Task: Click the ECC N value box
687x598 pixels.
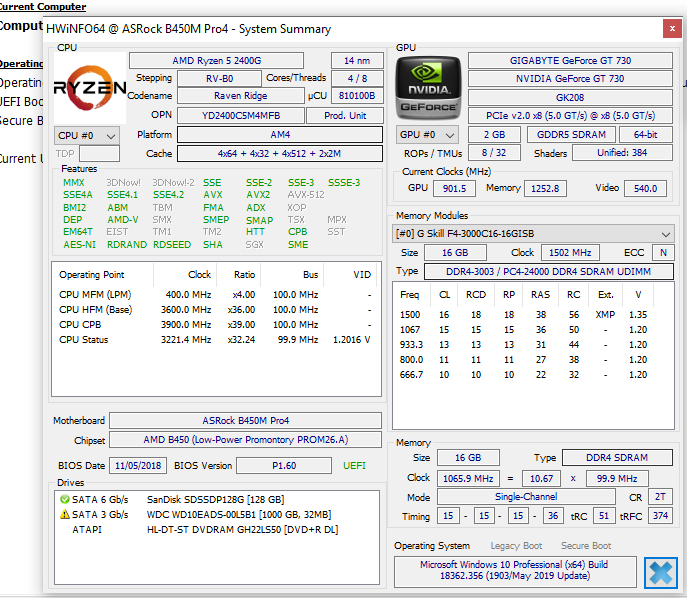Action: [663, 253]
